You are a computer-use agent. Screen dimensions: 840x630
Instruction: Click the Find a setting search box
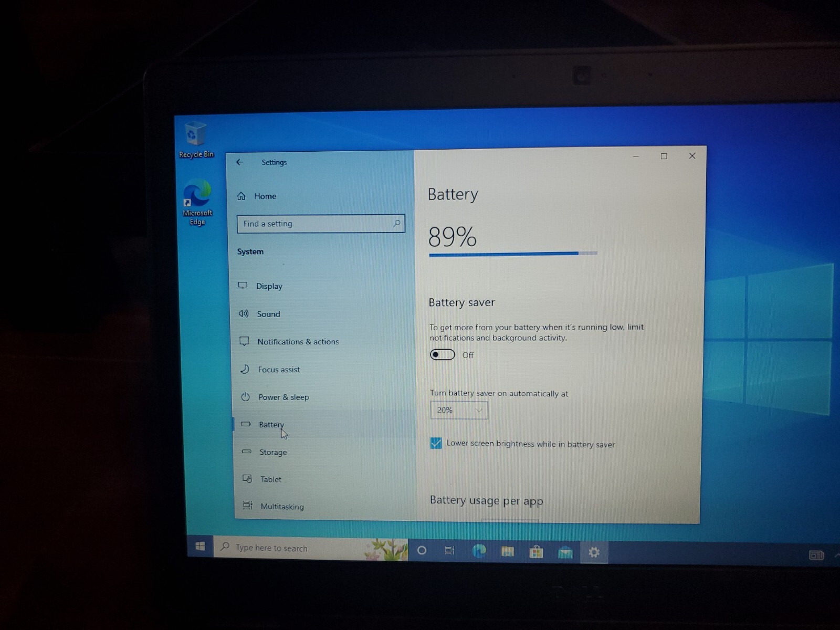321,224
